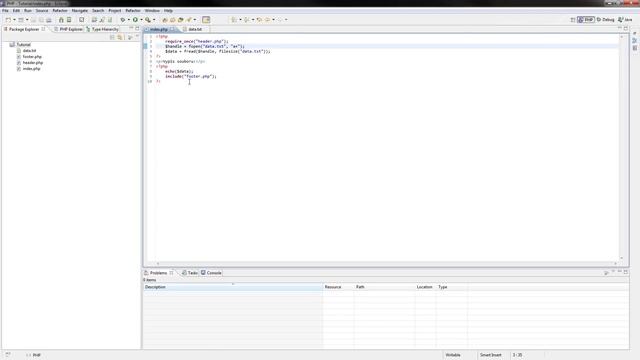
Task: Select the PHP Explorer tab
Action: (x=68, y=29)
